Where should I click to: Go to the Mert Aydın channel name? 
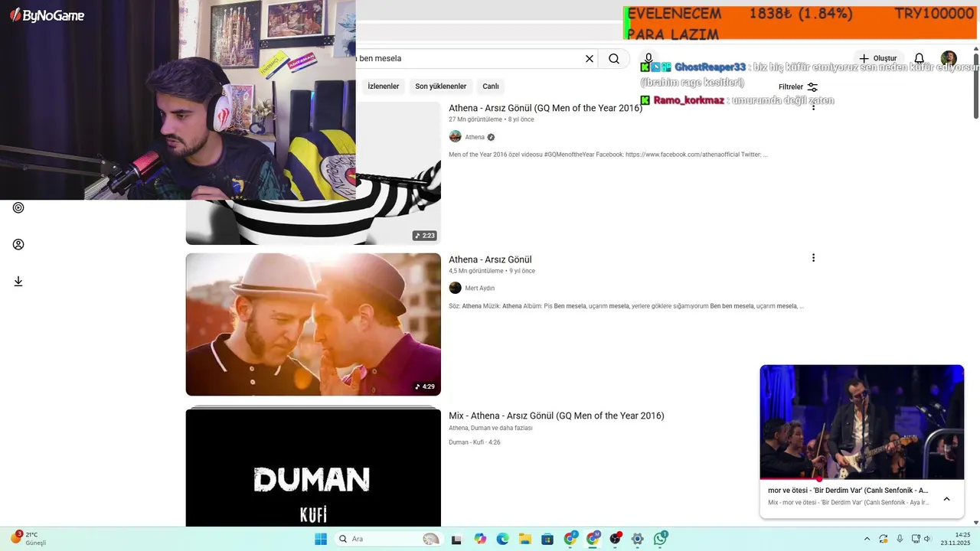(x=480, y=289)
